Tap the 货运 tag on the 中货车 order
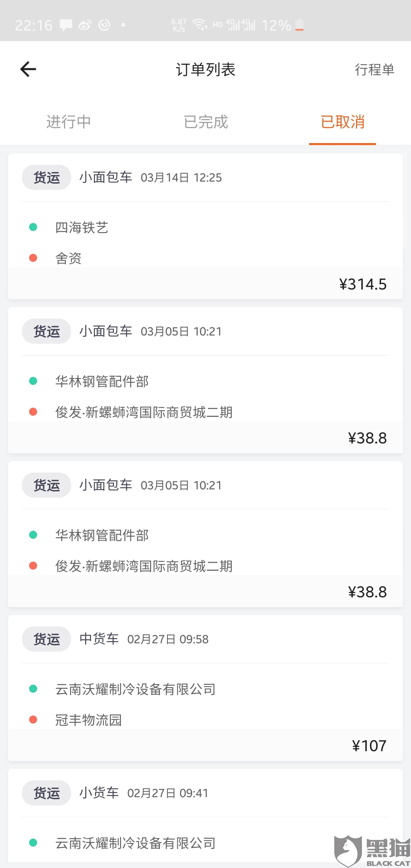The image size is (411, 868). coord(47,639)
